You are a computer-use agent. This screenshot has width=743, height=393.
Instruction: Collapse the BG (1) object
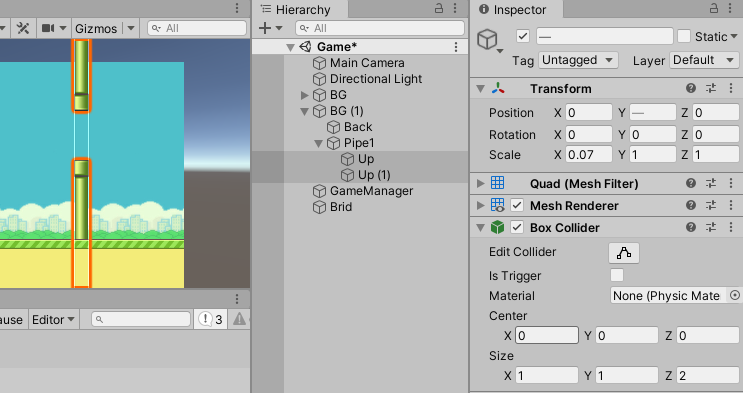[305, 111]
